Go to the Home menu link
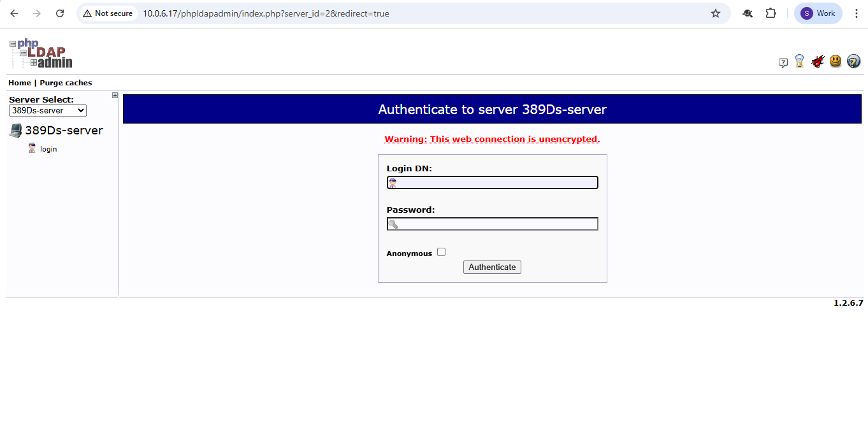 click(x=20, y=83)
